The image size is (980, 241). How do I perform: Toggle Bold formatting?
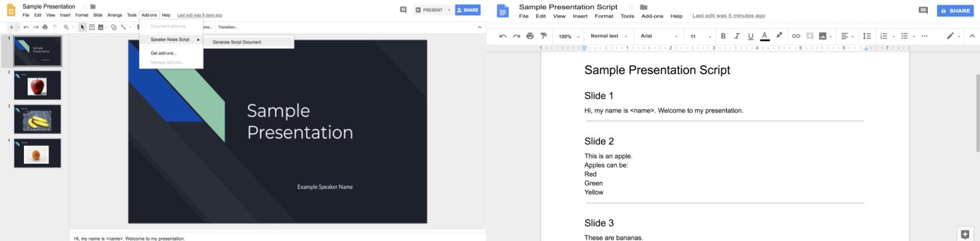pyautogui.click(x=723, y=36)
